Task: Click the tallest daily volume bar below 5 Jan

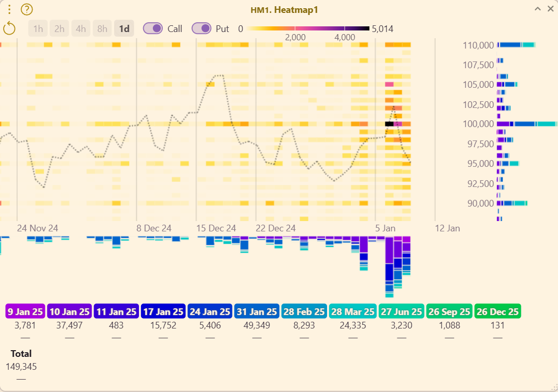Action: [390, 267]
